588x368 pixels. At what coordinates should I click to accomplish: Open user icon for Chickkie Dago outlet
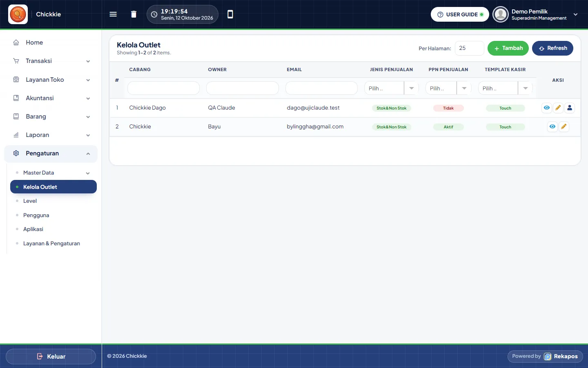click(570, 108)
